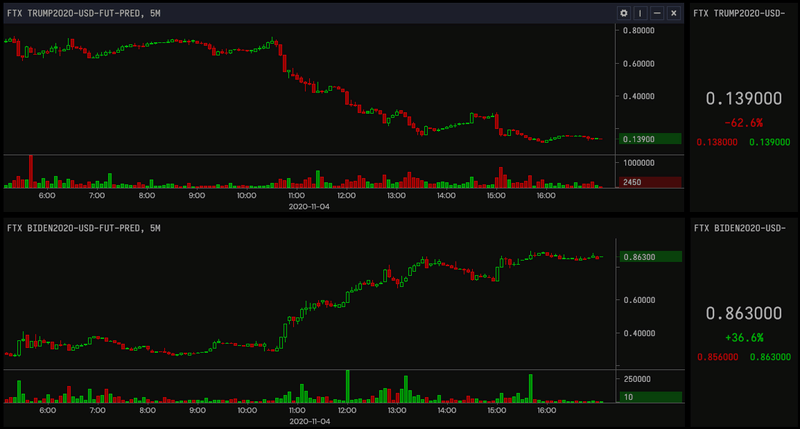Click 16:00 on the BIDEN chart time axis

(546, 411)
